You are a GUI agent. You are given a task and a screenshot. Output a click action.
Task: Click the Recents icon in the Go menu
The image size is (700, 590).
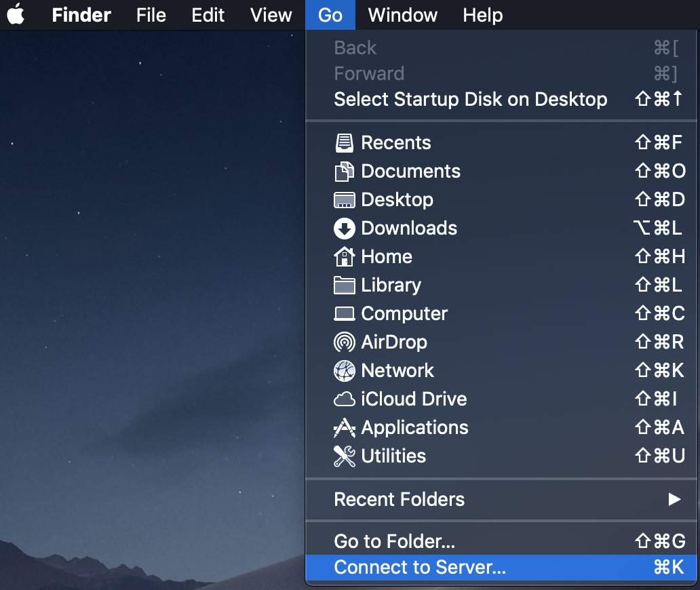(344, 143)
